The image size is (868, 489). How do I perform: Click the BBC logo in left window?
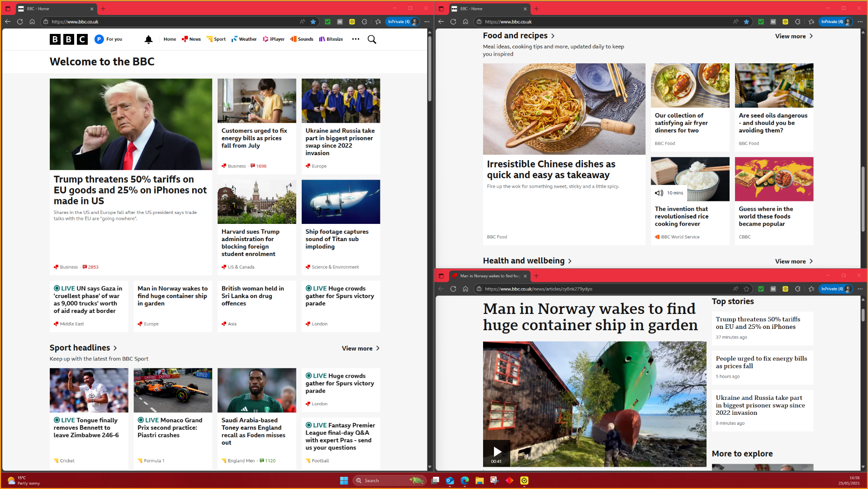[x=68, y=39]
